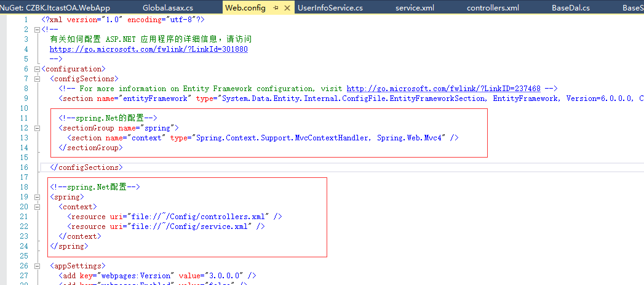Collapse the configuration element outline
Viewport: 644px width, 285px height.
pyautogui.click(x=38, y=69)
